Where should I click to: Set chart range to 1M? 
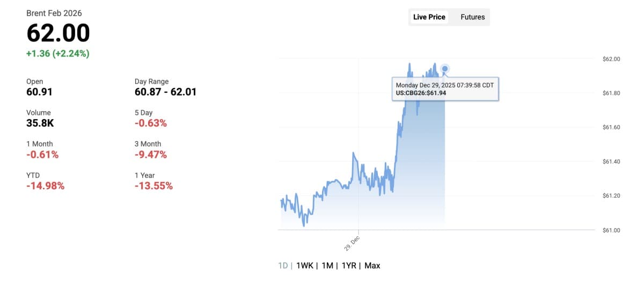click(327, 266)
